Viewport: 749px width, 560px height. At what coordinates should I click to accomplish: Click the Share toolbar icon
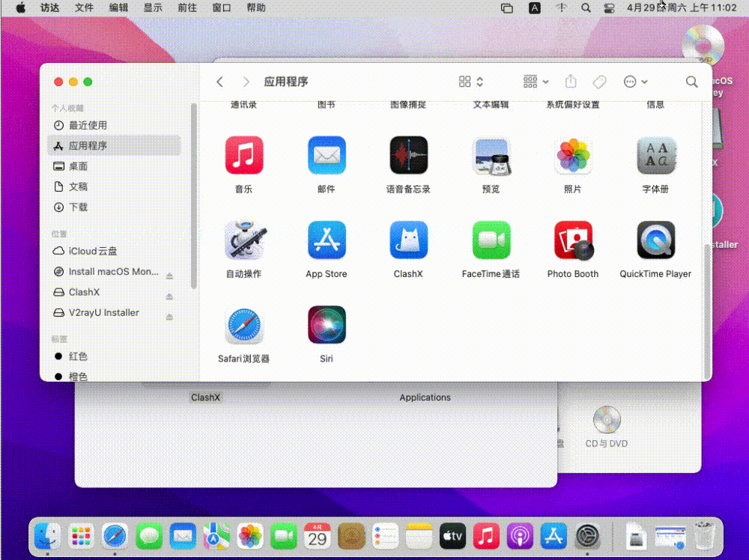click(571, 82)
